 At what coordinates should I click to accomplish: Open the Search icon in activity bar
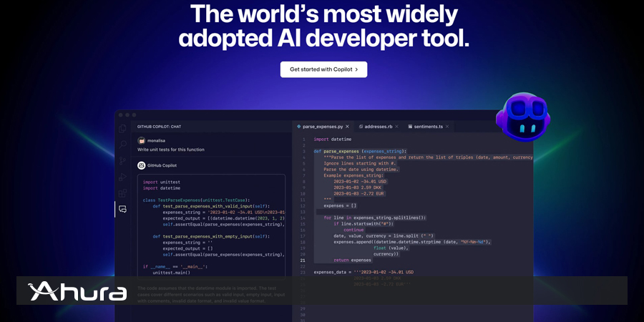coord(122,145)
